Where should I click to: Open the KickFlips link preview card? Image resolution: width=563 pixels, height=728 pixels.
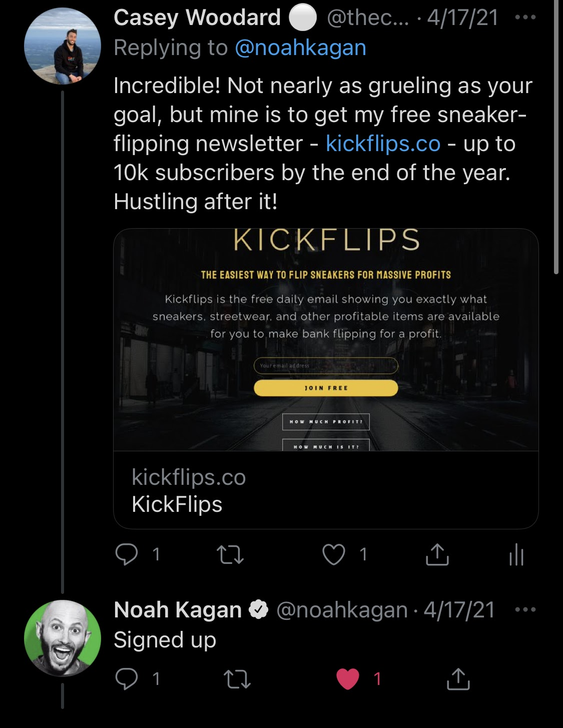tap(326, 378)
